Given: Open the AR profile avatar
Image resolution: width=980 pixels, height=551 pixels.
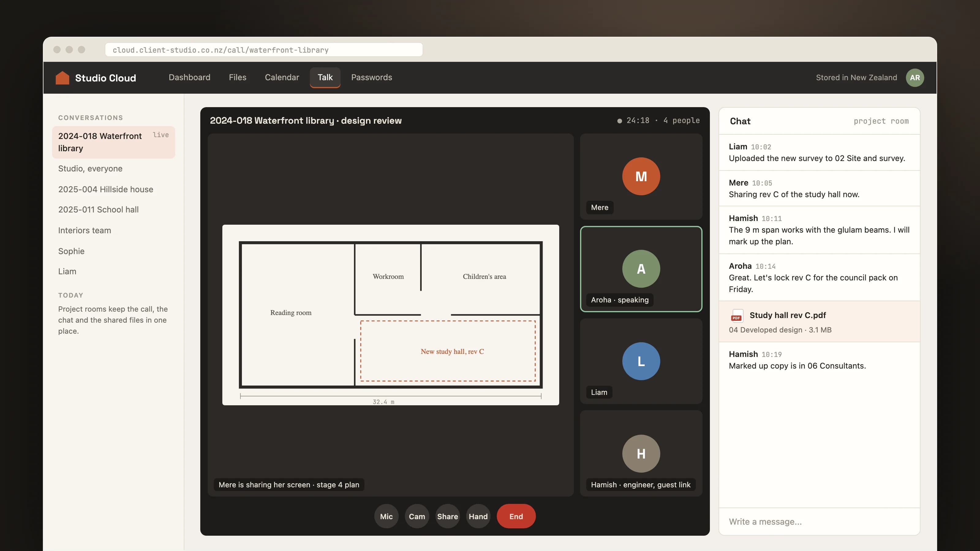Looking at the screenshot, I should coord(914,77).
